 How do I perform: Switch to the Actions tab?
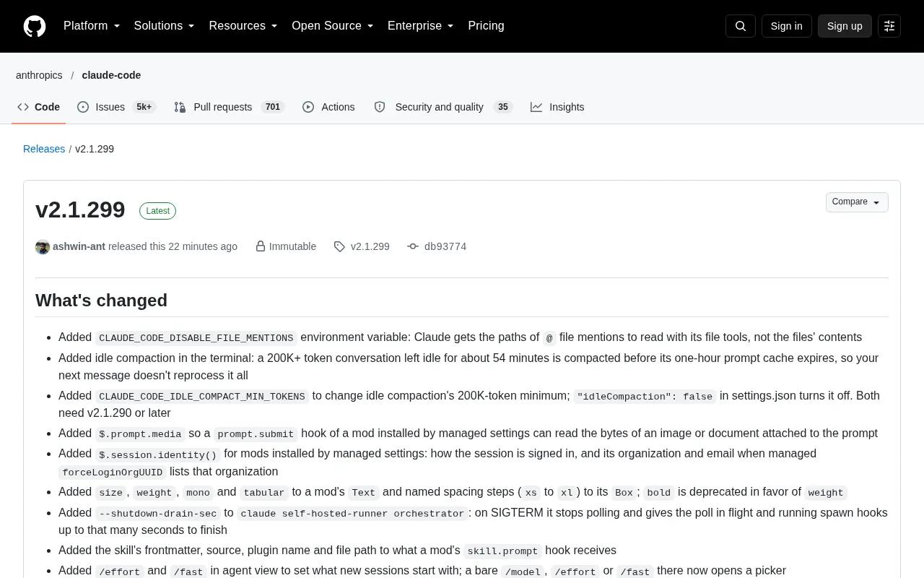pos(328,107)
